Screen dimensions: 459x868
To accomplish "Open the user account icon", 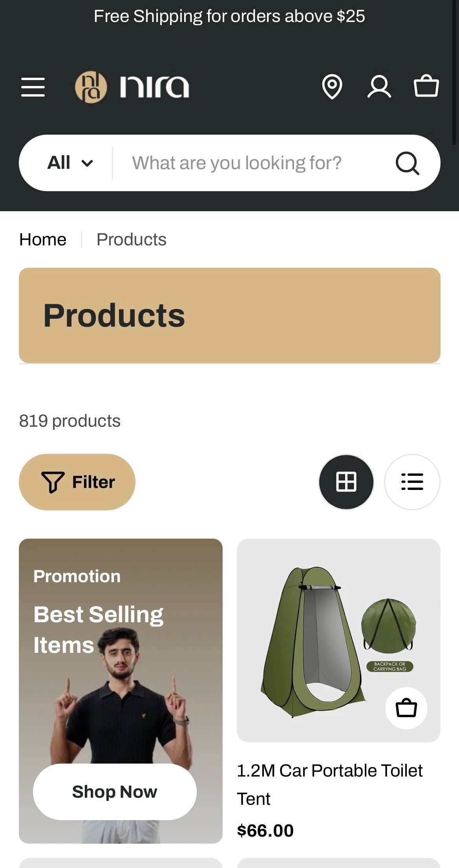I will 379,87.
